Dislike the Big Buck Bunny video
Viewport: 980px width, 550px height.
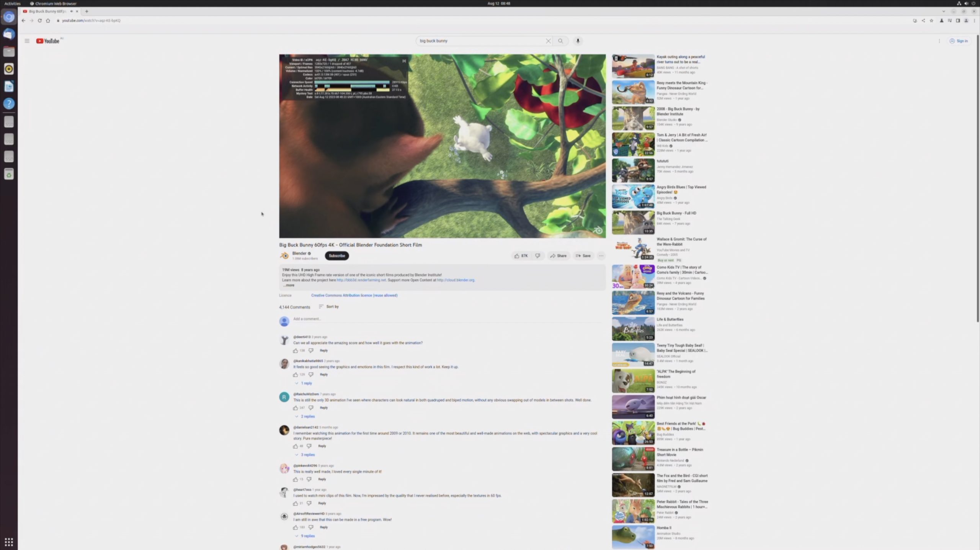pyautogui.click(x=537, y=256)
